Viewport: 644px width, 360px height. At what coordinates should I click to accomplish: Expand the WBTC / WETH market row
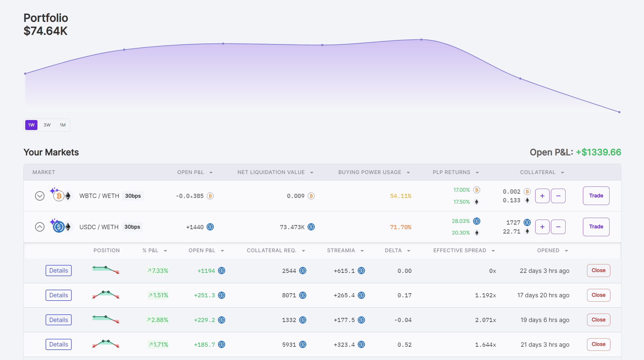point(40,196)
